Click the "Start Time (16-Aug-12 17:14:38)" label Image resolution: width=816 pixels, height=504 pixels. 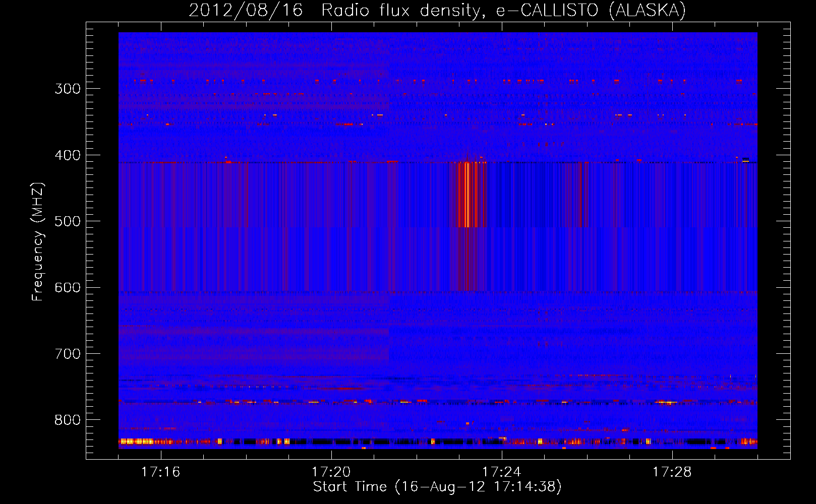(437, 487)
